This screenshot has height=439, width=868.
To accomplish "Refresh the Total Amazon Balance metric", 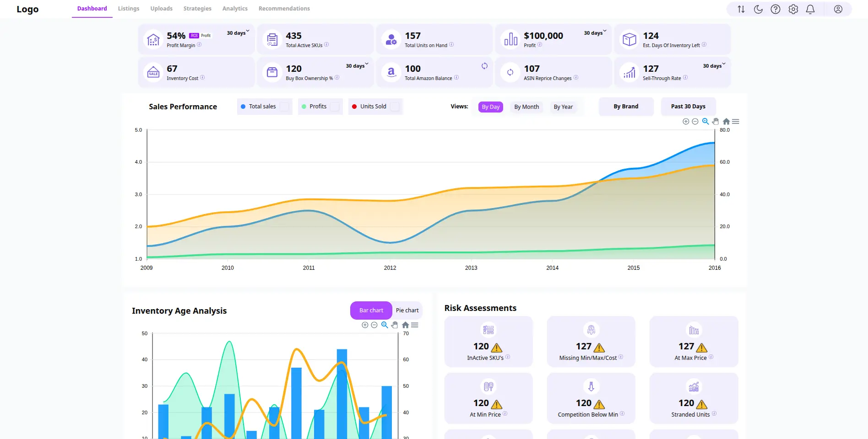I will tap(484, 66).
